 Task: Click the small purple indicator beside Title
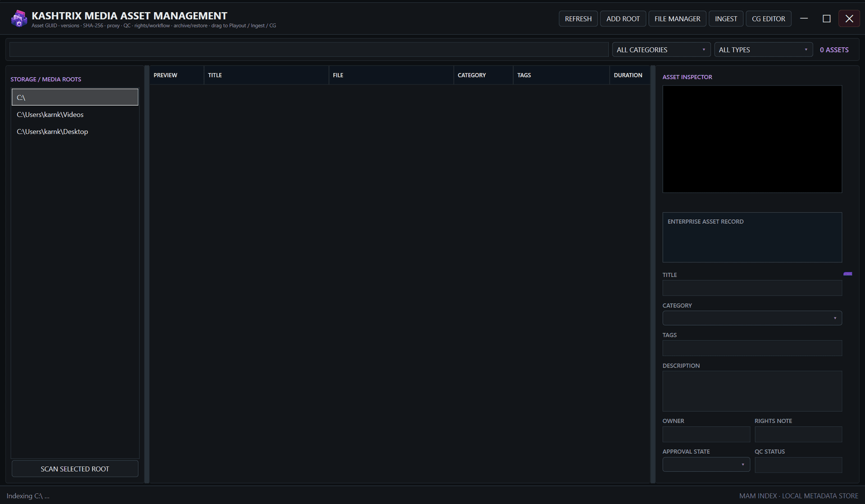(x=847, y=274)
